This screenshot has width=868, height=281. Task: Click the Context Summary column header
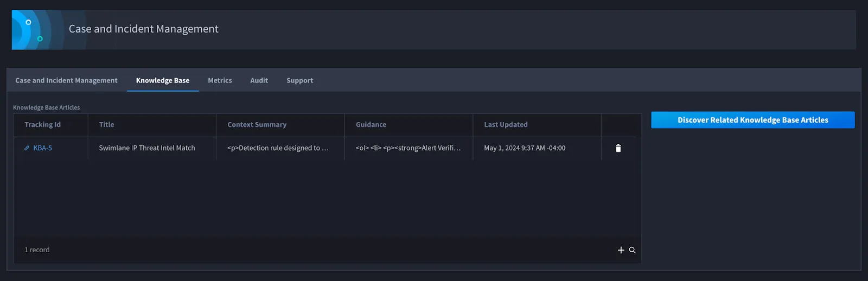tap(257, 125)
